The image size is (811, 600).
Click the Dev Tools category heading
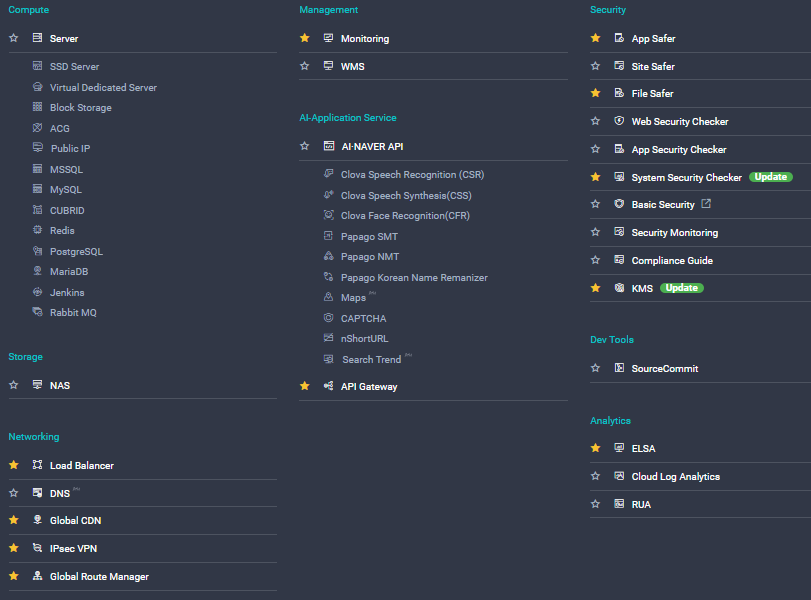click(x=612, y=339)
